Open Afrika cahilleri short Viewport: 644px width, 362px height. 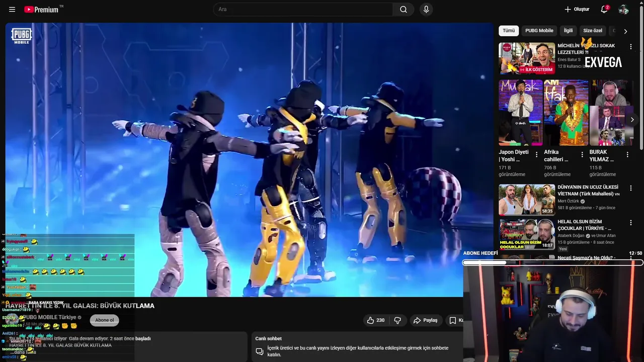tap(566, 113)
